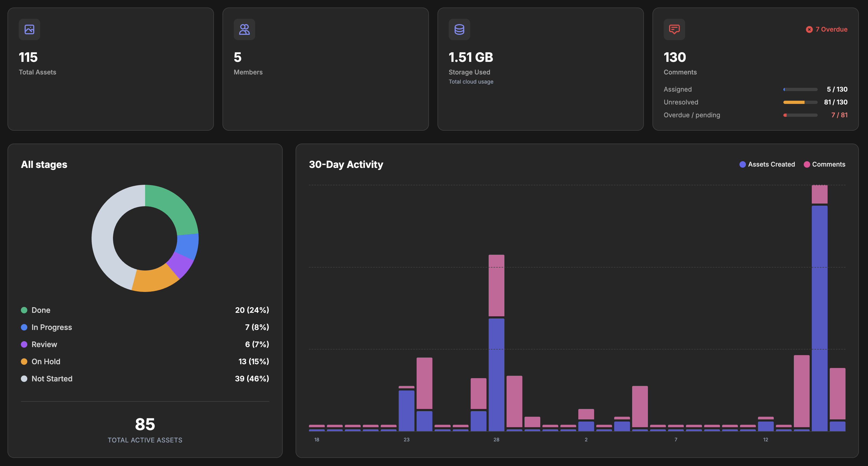Click the Storage Used database icon
This screenshot has height=466, width=868.
click(x=459, y=29)
